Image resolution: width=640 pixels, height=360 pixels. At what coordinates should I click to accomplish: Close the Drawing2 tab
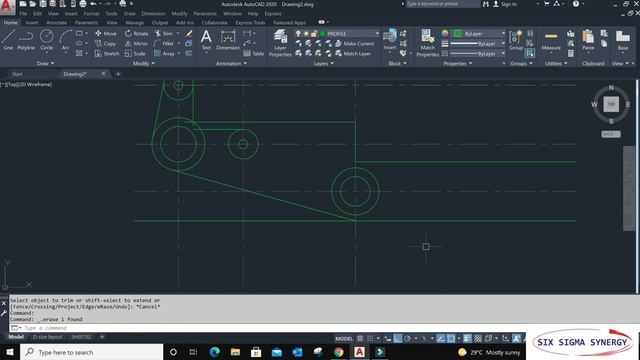click(x=103, y=73)
